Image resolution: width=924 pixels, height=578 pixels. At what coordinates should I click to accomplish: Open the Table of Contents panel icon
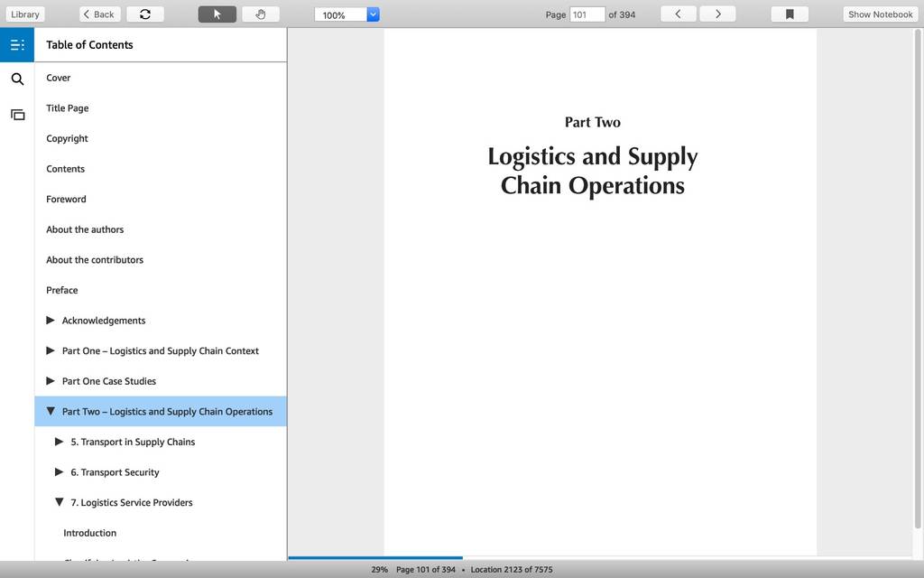[17, 45]
